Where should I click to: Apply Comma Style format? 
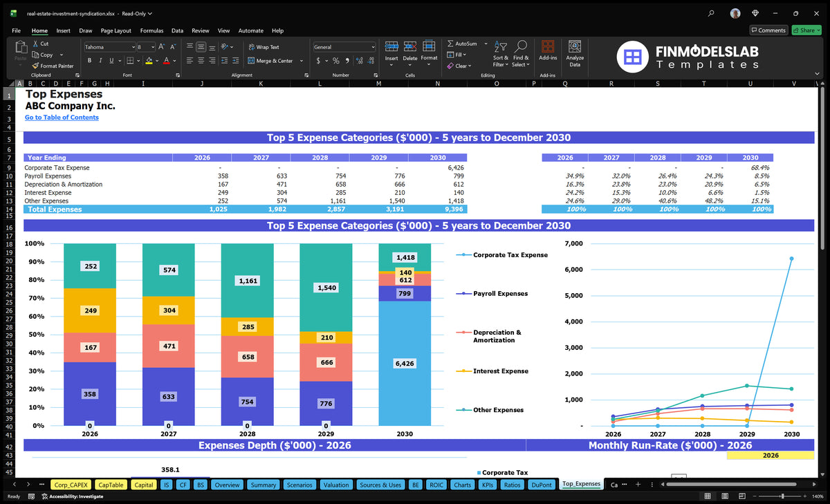point(346,61)
